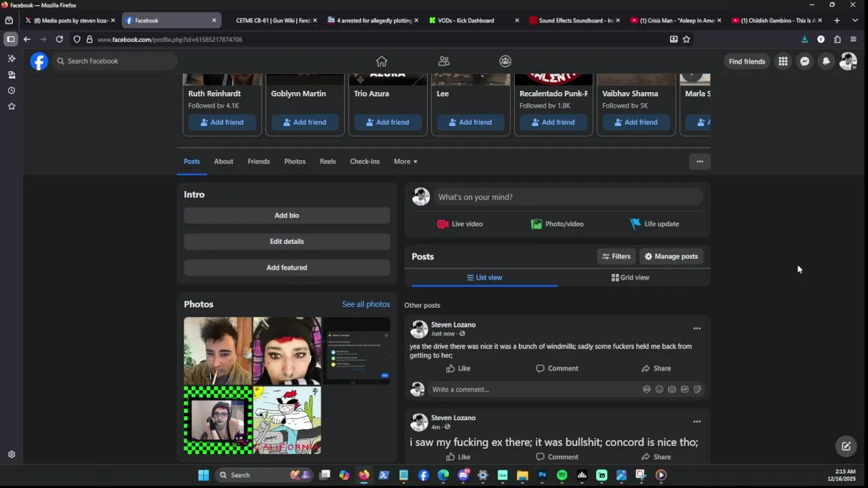868x488 pixels.
Task: Open post Filters
Action: tap(616, 256)
